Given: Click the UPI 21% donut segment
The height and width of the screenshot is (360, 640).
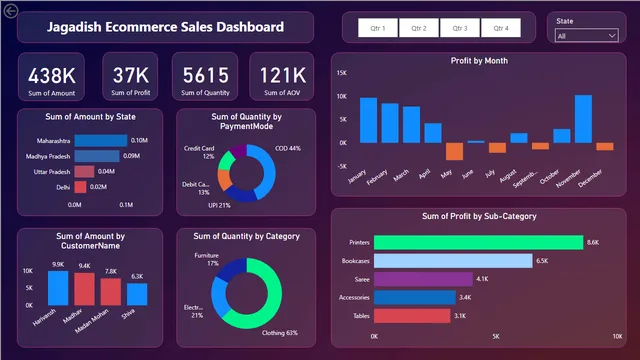Looking at the screenshot, I should (240, 195).
